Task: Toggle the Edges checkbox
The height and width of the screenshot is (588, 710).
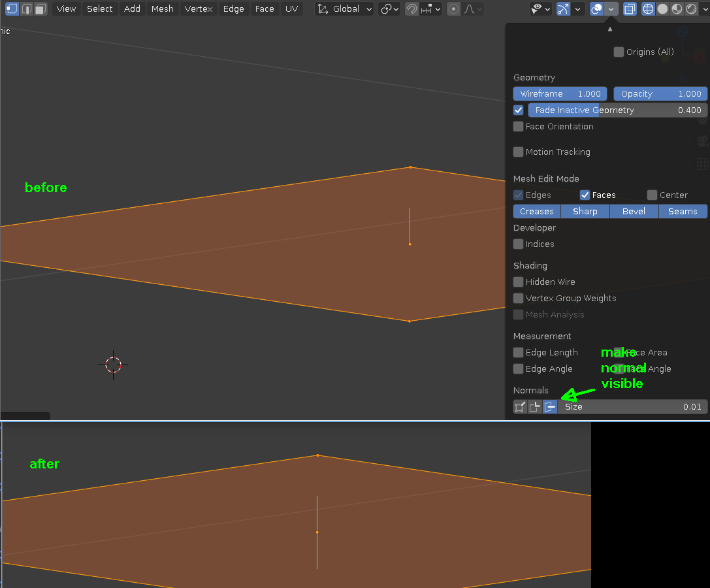Action: click(x=519, y=195)
